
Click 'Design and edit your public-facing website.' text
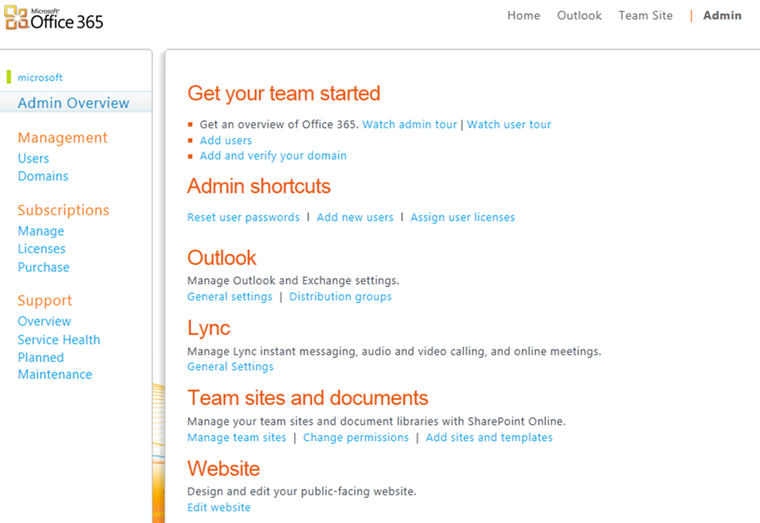(x=301, y=491)
